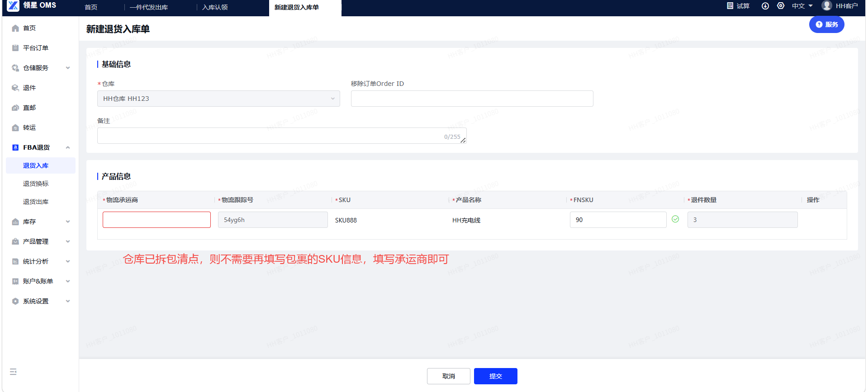This screenshot has height=392, width=868.
Task: Click the HH客户 account name
Action: (x=847, y=6)
